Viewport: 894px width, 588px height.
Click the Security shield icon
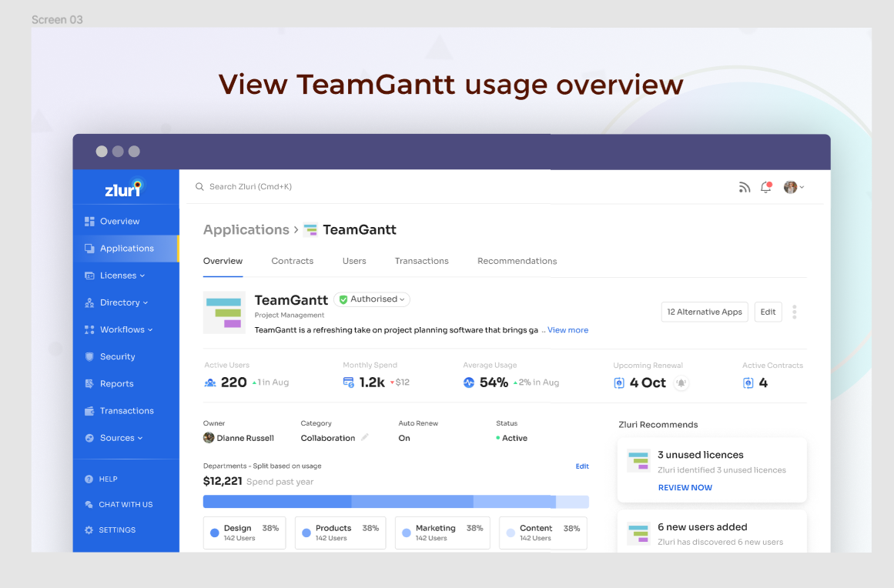89,356
